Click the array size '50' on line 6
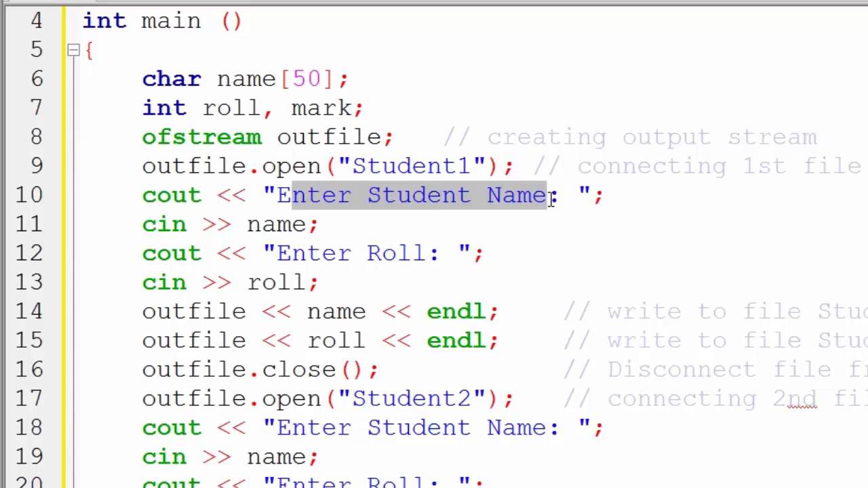Screen dimensions: 868x488 (x=307, y=79)
